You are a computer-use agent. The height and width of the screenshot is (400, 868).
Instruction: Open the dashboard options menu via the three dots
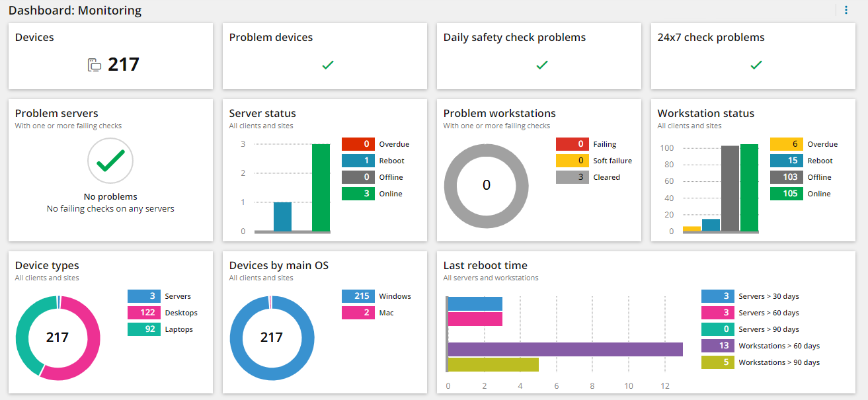846,10
